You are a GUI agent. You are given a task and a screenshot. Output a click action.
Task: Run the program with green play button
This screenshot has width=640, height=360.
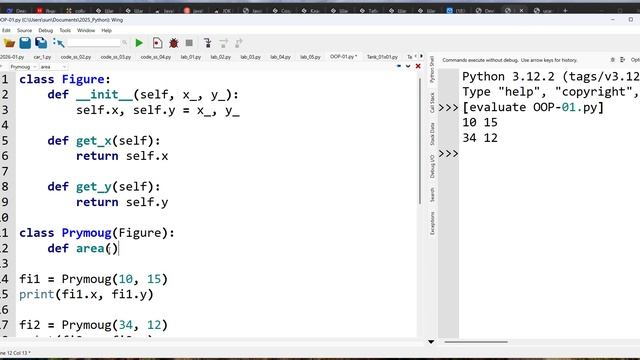pyautogui.click(x=139, y=43)
